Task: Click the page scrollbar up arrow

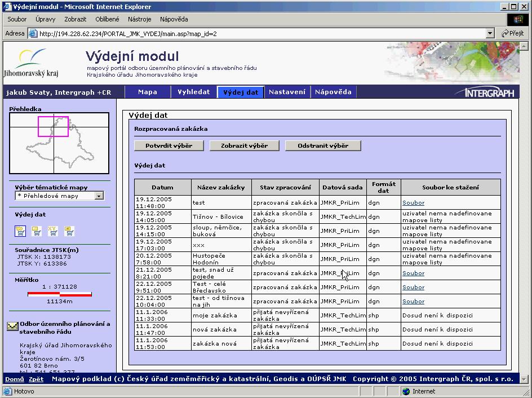Action: (524, 46)
